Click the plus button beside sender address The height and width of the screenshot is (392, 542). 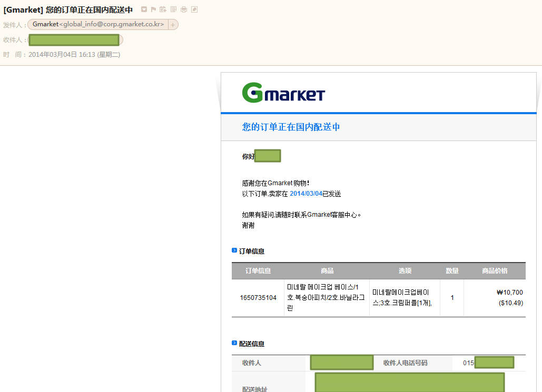pos(173,25)
